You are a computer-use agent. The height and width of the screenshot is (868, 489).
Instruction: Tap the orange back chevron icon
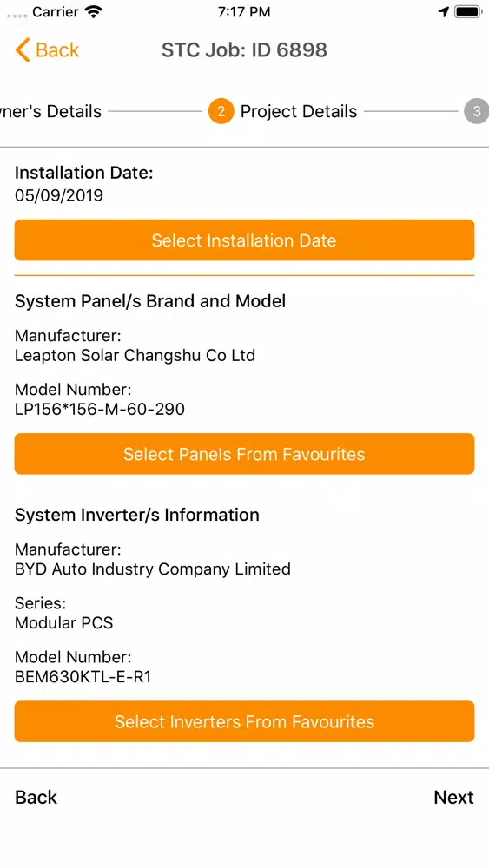pyautogui.click(x=23, y=49)
